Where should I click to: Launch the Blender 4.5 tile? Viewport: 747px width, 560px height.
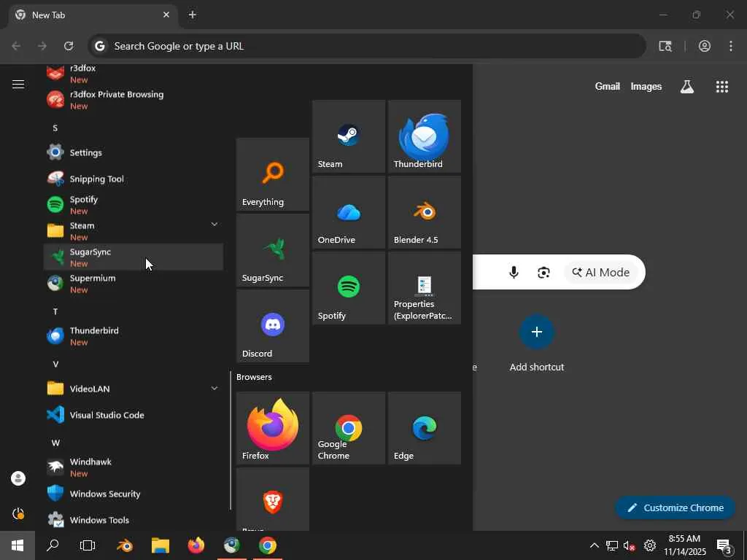pos(424,212)
